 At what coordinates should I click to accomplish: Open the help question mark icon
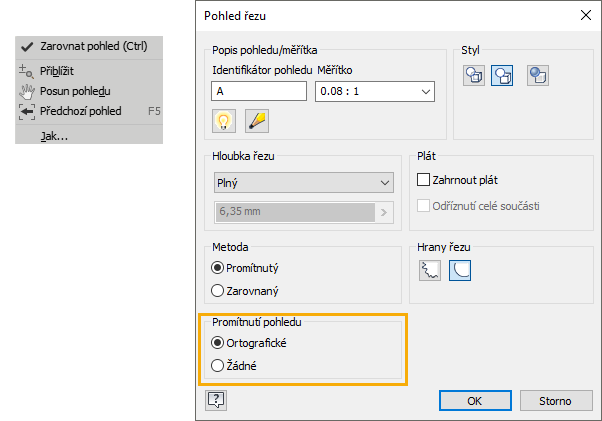pyautogui.click(x=214, y=400)
